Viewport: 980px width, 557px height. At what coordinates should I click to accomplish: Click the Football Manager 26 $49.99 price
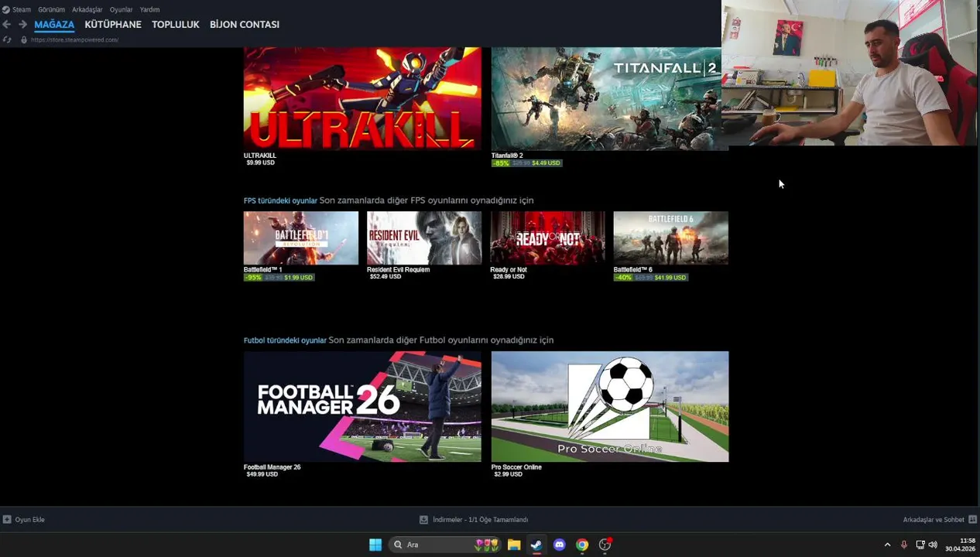tap(262, 474)
